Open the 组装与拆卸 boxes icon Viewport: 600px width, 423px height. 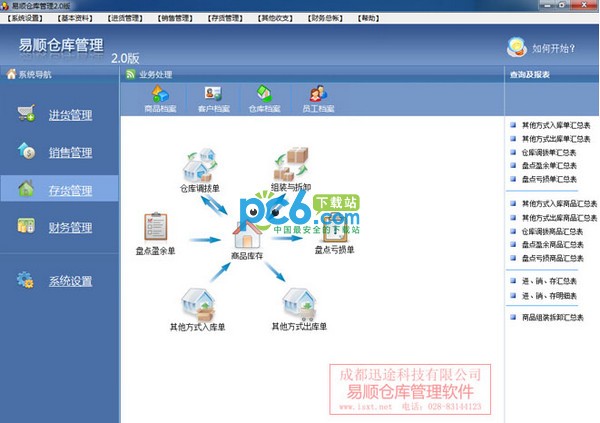tap(291, 164)
